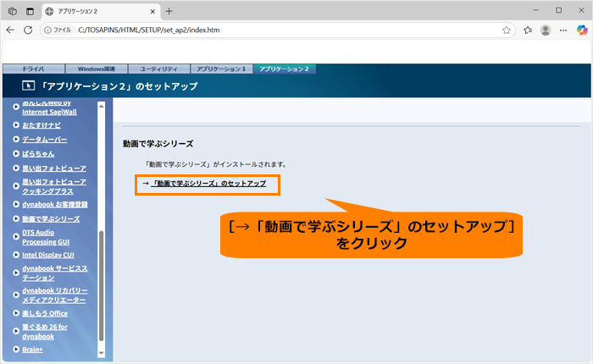
Task: Open a new tab with plus button
Action: pos(169,11)
